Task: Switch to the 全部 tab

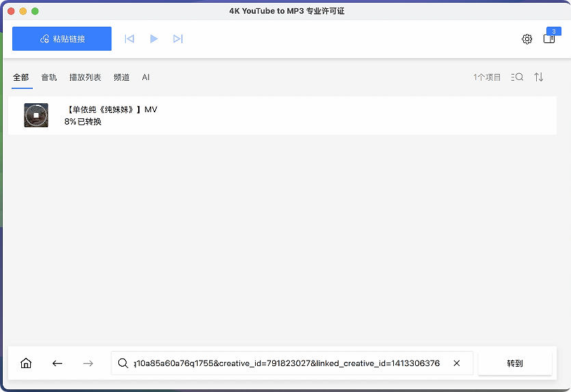Action: coord(21,77)
